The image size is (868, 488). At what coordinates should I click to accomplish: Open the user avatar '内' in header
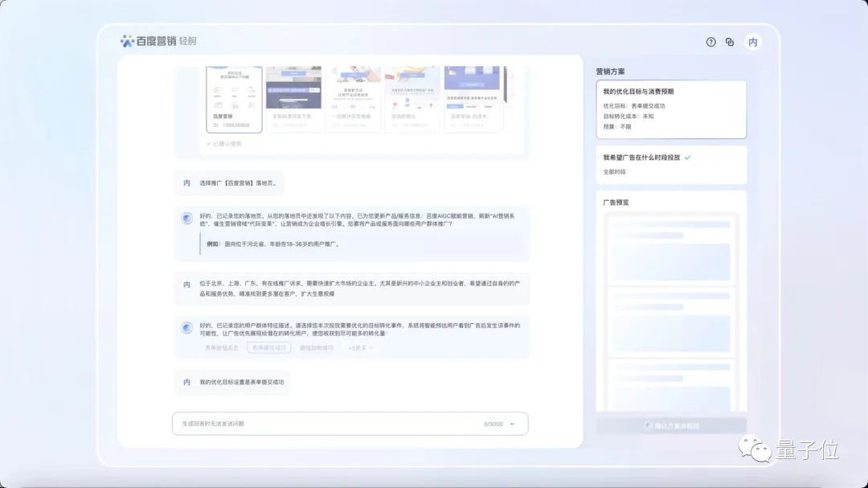(x=752, y=42)
